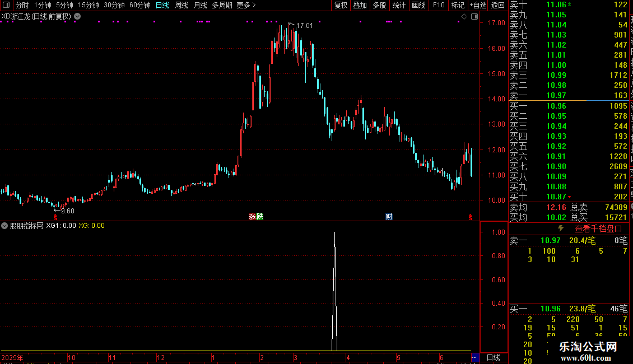This screenshot has width=633, height=364.
Task: Select the 60分钟 period
Action: coord(140,5)
